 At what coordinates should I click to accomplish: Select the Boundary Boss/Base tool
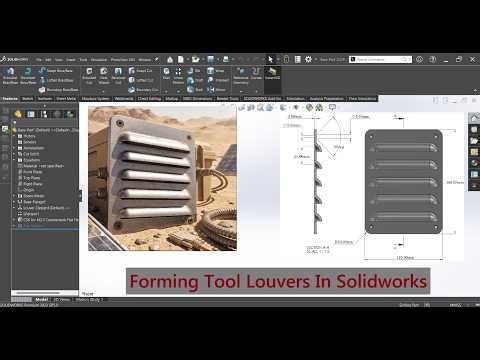click(58, 90)
